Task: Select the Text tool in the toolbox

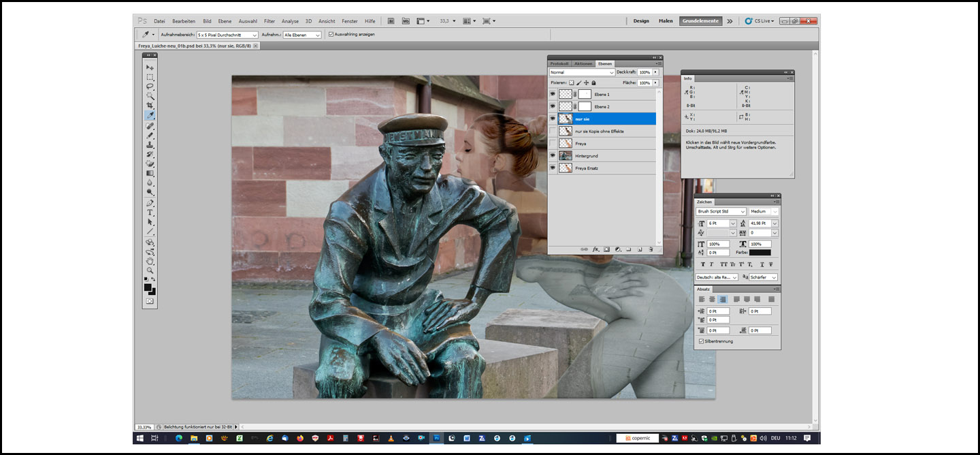Action: (150, 213)
